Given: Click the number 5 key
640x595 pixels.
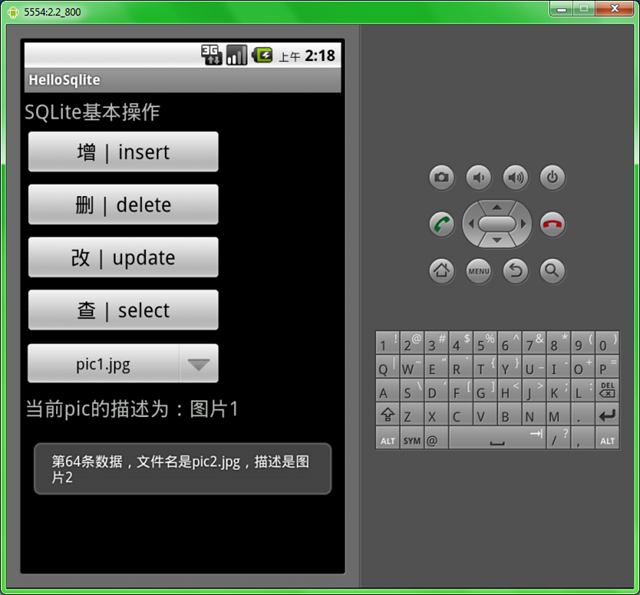Looking at the screenshot, I should [485, 343].
